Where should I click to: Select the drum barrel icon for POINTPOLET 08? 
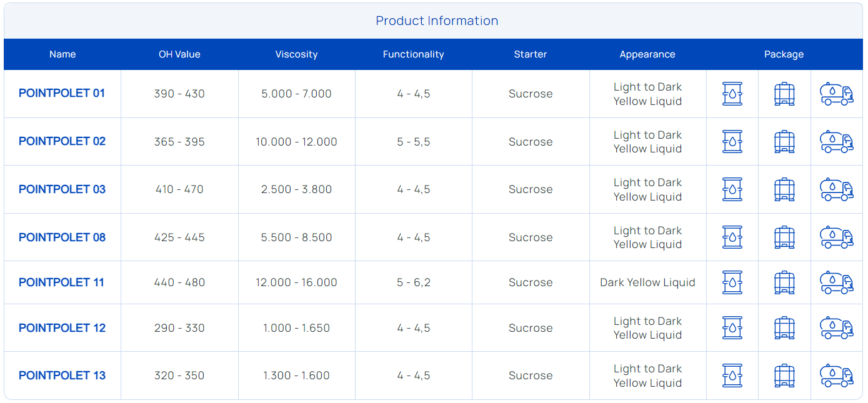[732, 237]
